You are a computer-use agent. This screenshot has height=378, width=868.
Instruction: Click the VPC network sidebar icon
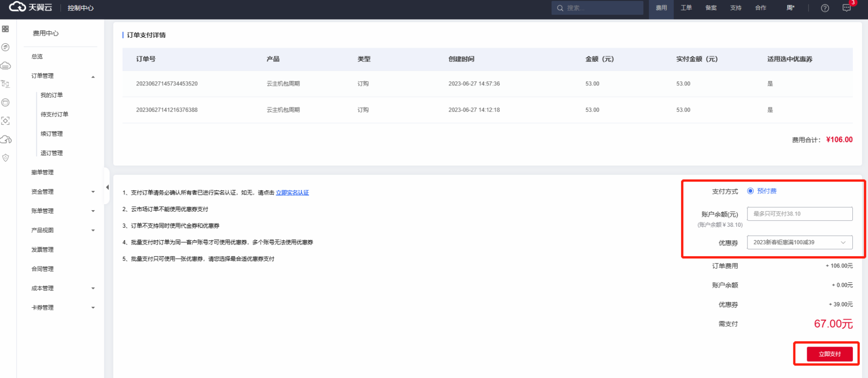[x=5, y=84]
